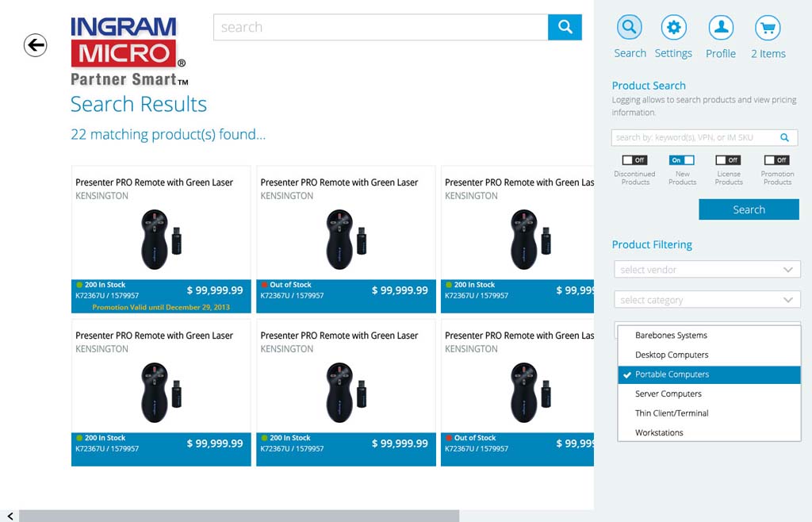Turn off the New Products switch
Viewport: 812px width, 522px height.
[x=682, y=160]
